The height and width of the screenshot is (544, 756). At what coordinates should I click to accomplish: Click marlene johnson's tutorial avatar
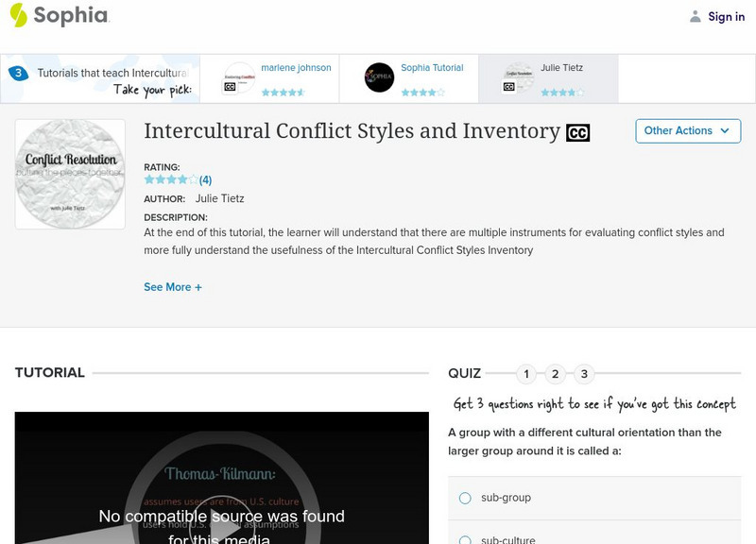[x=238, y=76]
